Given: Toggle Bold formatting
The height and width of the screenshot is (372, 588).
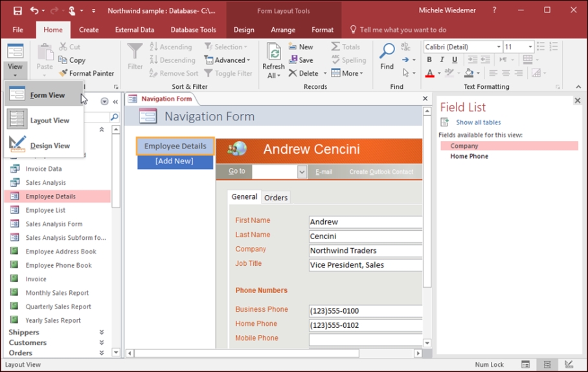Looking at the screenshot, I should (429, 60).
